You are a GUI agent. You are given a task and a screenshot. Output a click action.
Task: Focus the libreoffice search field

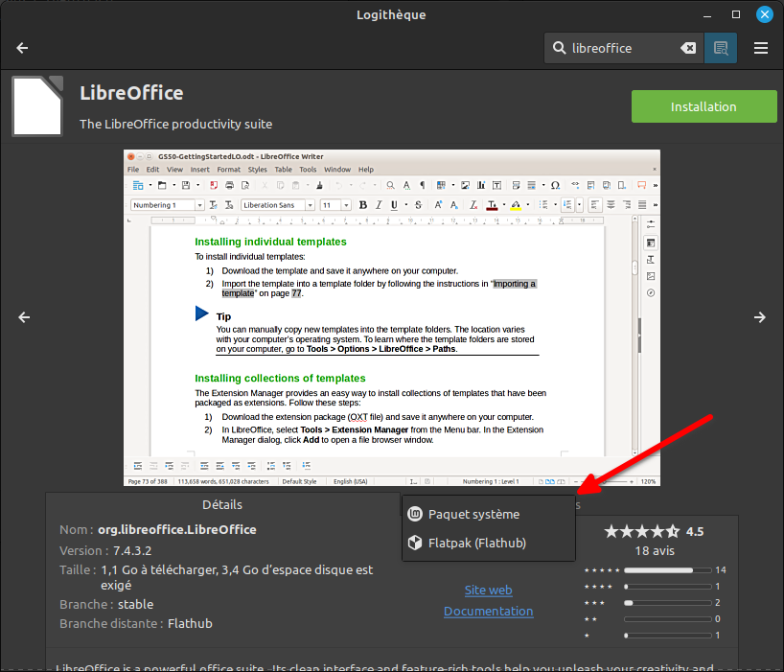[x=624, y=48]
